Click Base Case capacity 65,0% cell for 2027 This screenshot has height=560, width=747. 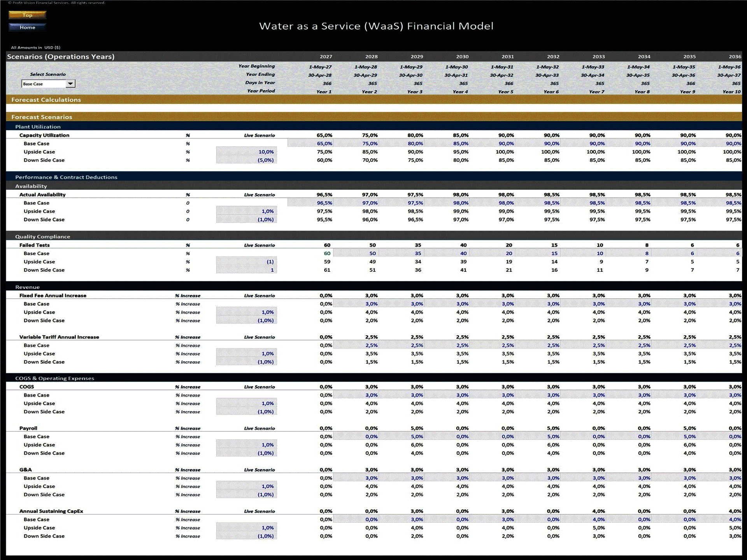[x=310, y=143]
